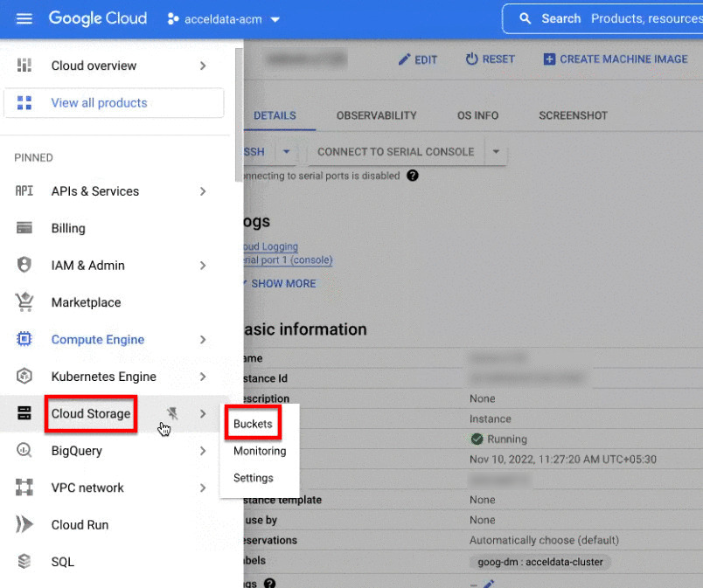This screenshot has height=588, width=703.
Task: Switch to the DETAILS tab
Action: point(275,115)
